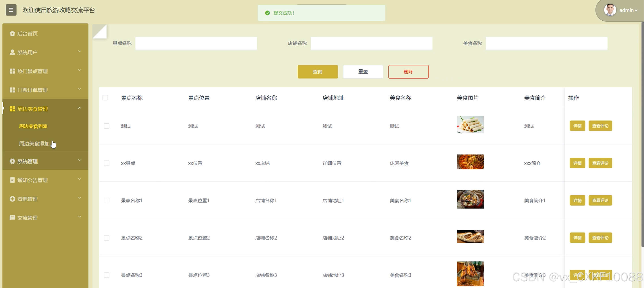Click the 门票订单管理 grid icon
The width and height of the screenshot is (644, 288).
[x=12, y=90]
